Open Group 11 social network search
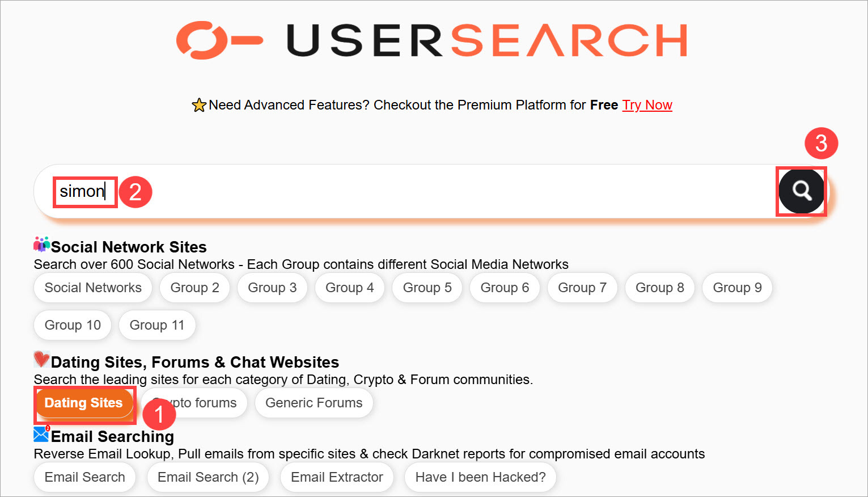This screenshot has width=868, height=497. point(157,325)
